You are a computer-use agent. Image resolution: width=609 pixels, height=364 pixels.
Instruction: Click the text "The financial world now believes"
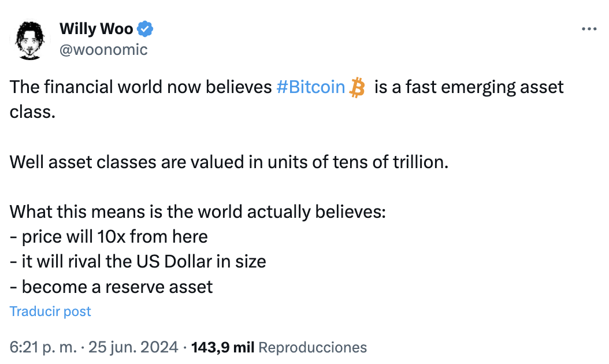(140, 88)
